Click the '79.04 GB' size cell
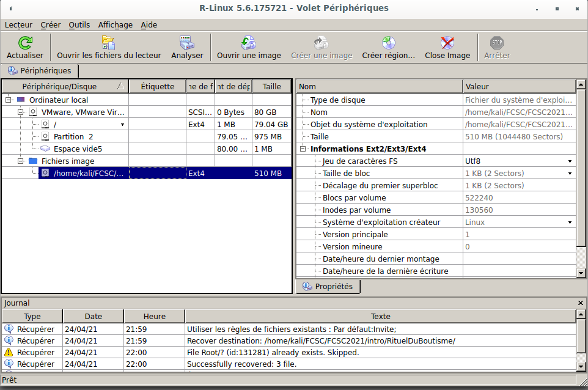This screenshot has height=390, width=588. (x=271, y=125)
